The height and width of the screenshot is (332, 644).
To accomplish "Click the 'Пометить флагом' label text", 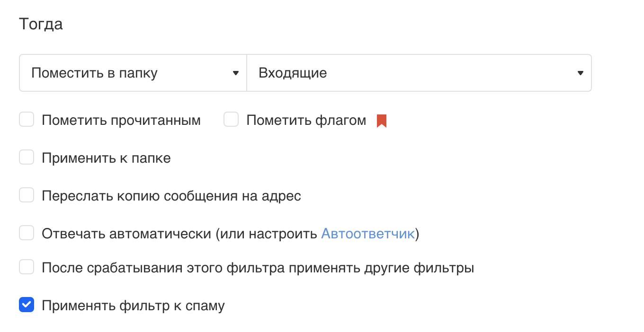I will (x=306, y=121).
